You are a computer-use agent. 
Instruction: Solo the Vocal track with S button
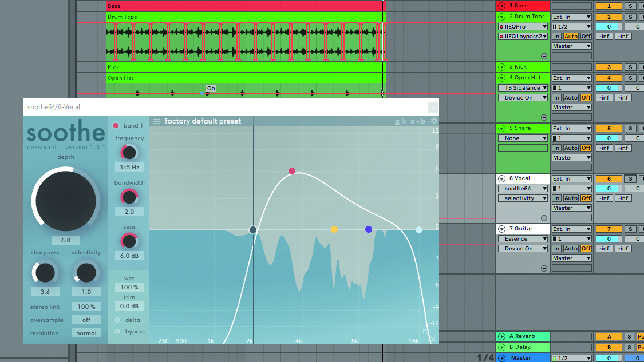pyautogui.click(x=630, y=178)
